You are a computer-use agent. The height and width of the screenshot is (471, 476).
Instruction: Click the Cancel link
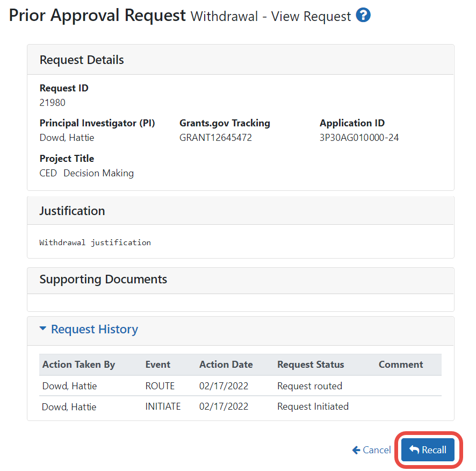(x=376, y=450)
